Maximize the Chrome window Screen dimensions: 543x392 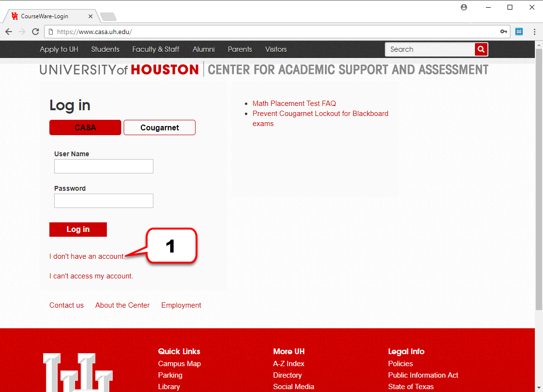click(x=510, y=7)
